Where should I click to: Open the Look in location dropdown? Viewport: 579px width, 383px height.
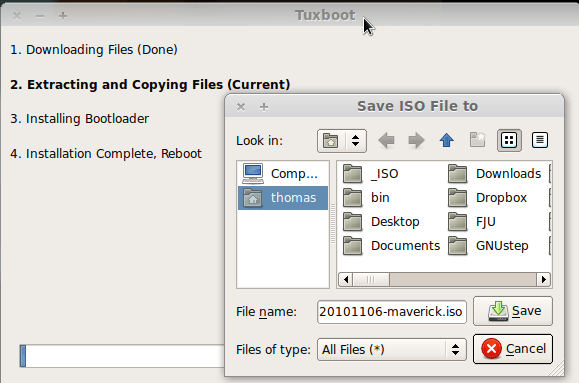pyautogui.click(x=342, y=141)
